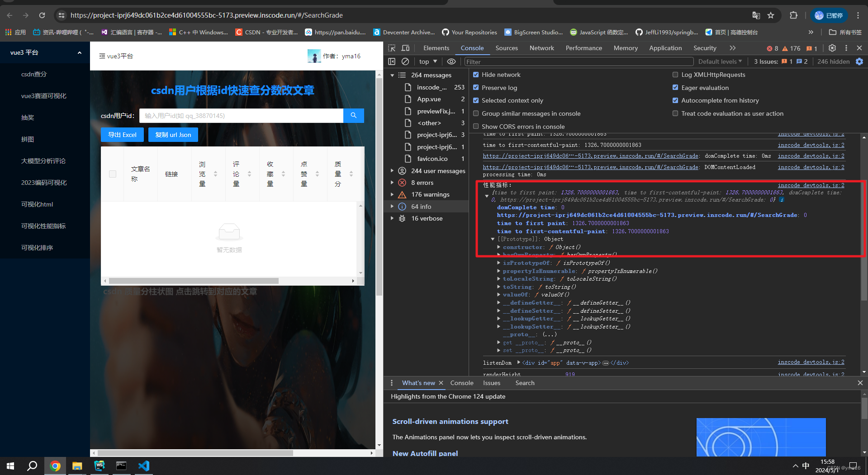Switch to the Elements tab
Viewport: 868px width, 475px height.
(x=436, y=48)
